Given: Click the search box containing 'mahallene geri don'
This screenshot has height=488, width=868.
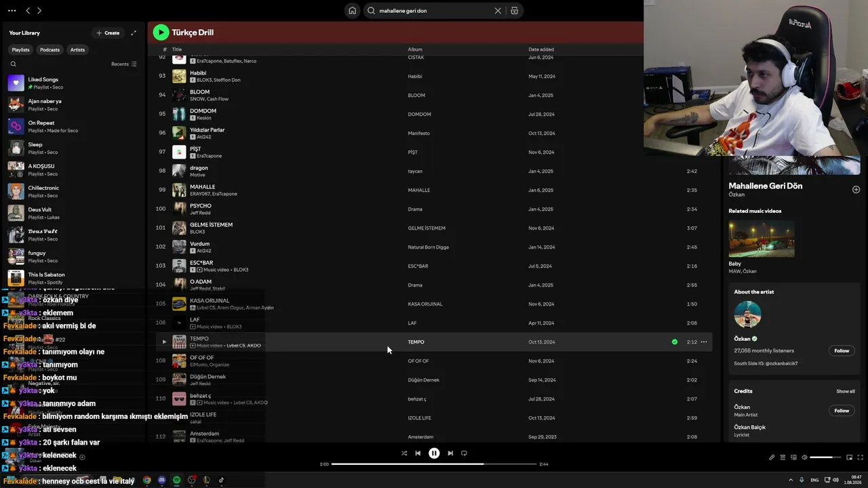Looking at the screenshot, I should (x=434, y=11).
